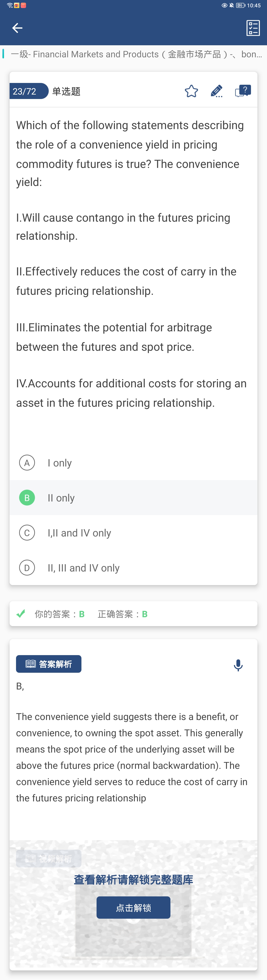Choose the 'I,II and IV only' answer text
The image size is (267, 980).
(x=79, y=533)
